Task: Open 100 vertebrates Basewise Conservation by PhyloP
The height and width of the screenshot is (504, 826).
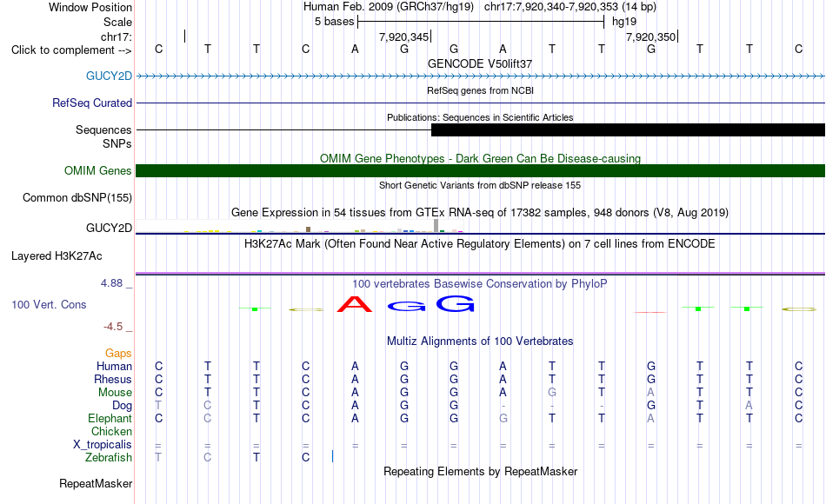Action: 480,284
